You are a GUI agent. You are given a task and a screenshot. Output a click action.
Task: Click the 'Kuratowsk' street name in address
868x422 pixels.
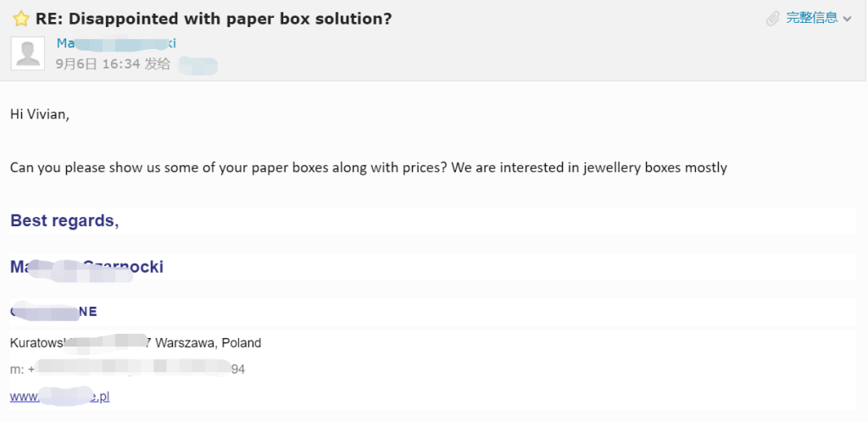click(37, 343)
